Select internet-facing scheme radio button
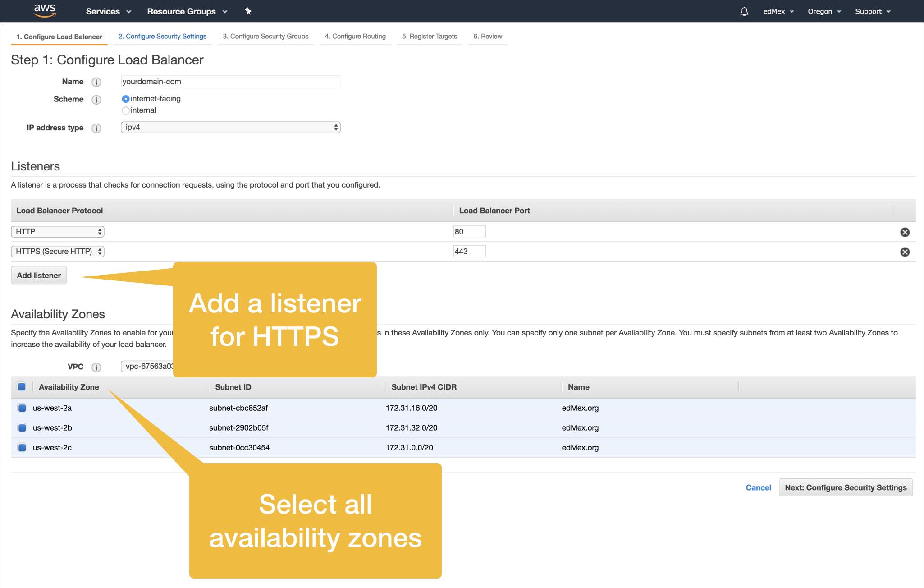 124,98
